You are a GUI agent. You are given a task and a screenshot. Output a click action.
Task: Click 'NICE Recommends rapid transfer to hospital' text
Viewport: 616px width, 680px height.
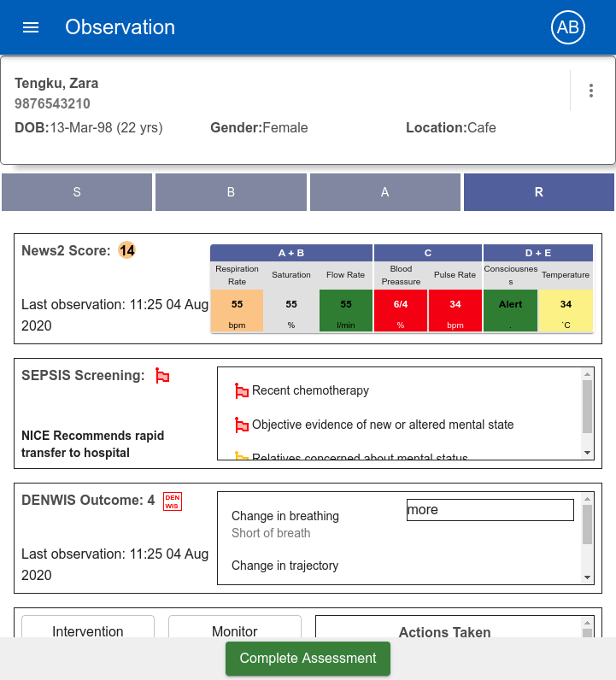(93, 444)
